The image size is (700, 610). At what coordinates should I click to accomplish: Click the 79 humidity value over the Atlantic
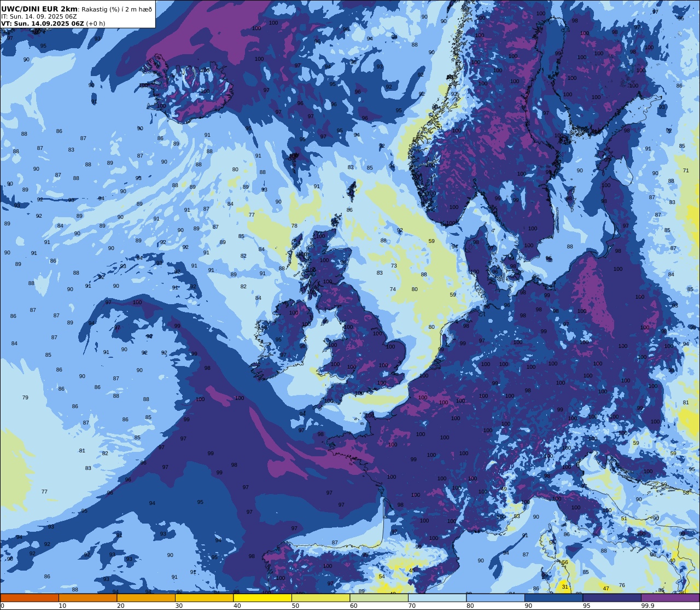pos(25,398)
